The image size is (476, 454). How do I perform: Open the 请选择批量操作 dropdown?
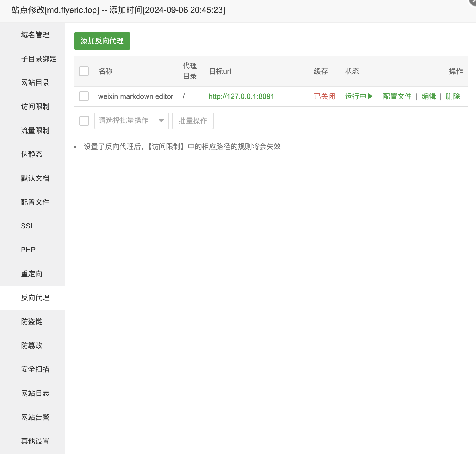tap(132, 121)
